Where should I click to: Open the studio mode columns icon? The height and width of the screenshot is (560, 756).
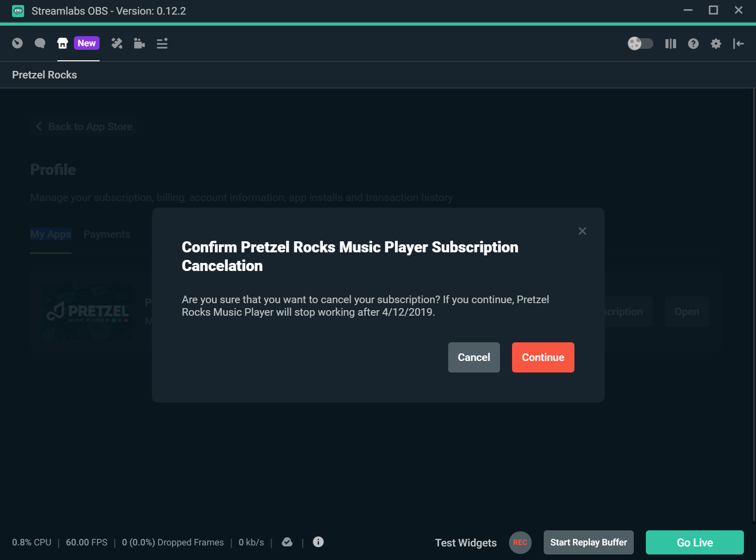click(x=670, y=44)
